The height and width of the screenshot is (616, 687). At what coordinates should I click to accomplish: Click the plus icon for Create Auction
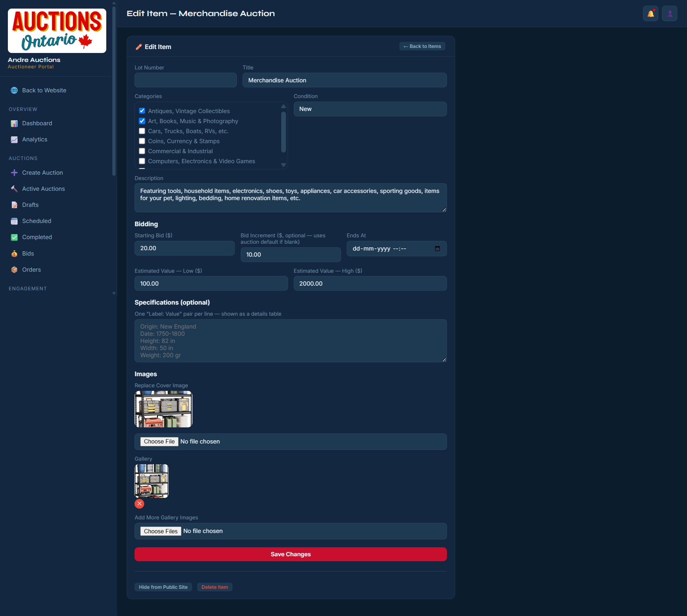(14, 173)
